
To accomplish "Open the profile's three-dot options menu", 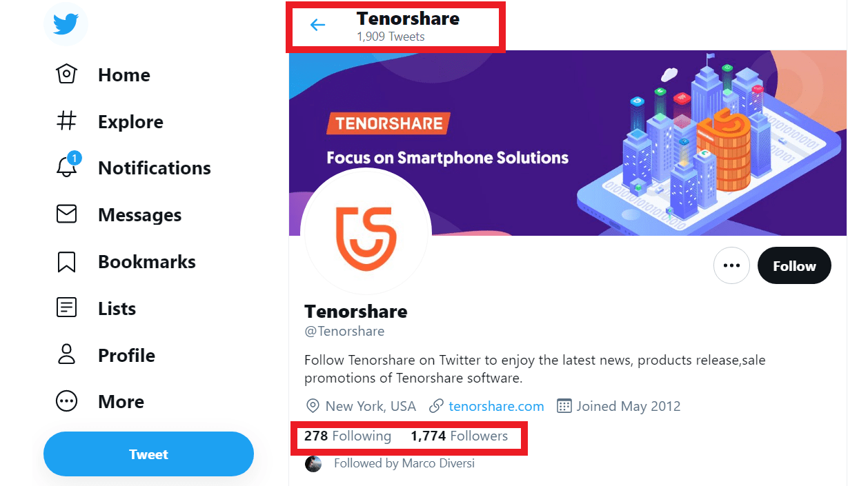I will tap(731, 265).
